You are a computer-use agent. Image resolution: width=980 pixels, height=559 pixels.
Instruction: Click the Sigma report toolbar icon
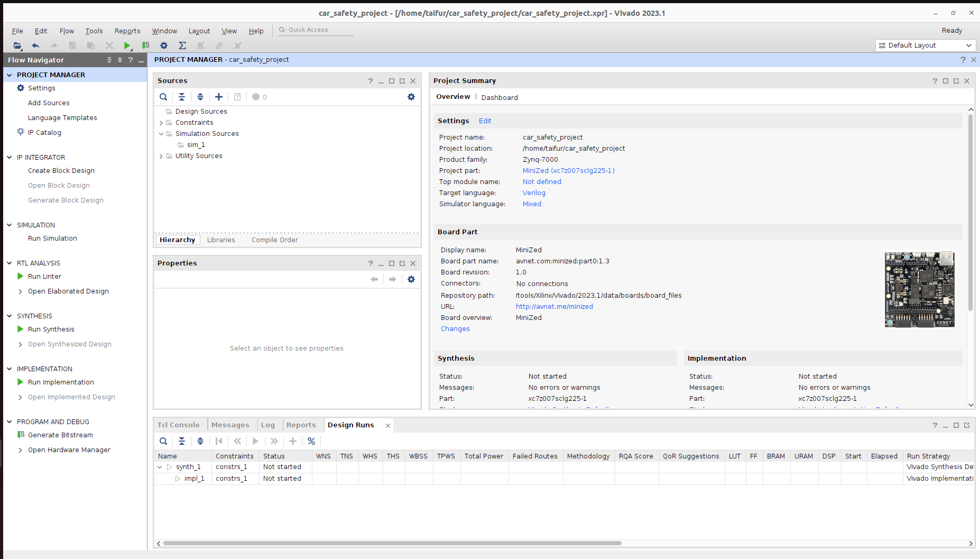click(182, 45)
